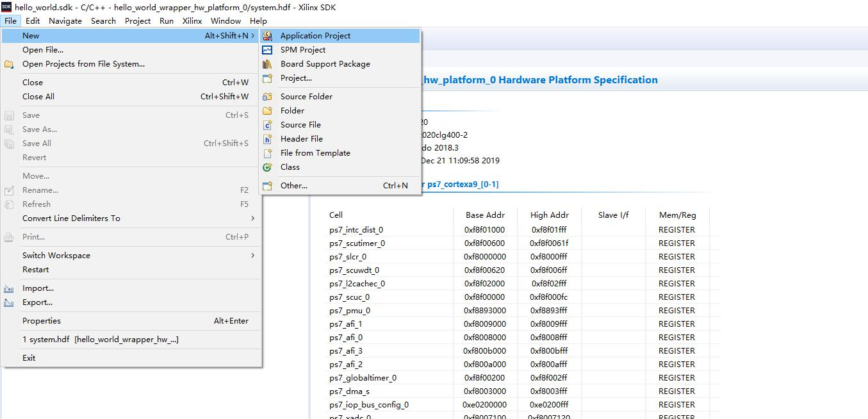868x419 pixels.
Task: Expand Convert Line Delimiters To submenu
Action: [x=253, y=218]
